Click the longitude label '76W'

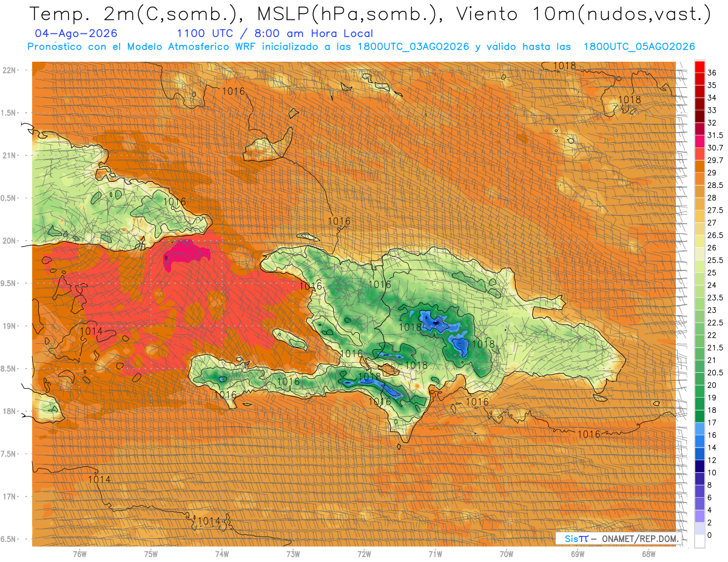pyautogui.click(x=79, y=554)
